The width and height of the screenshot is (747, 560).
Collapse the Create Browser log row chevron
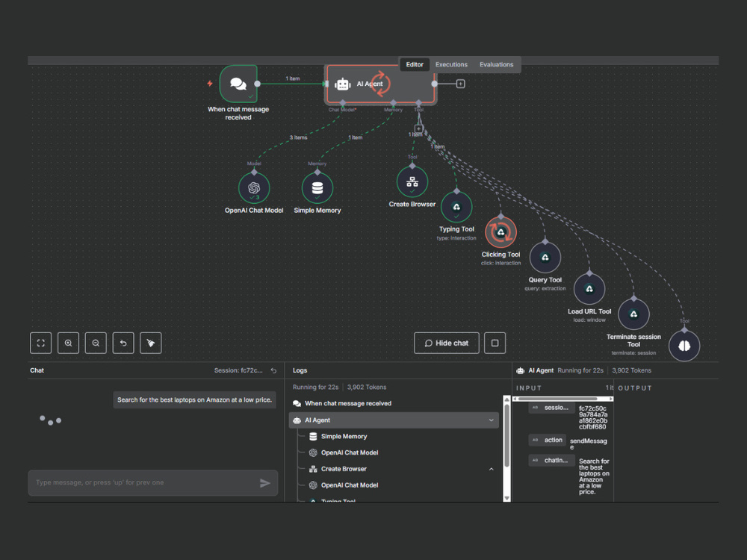(492, 469)
